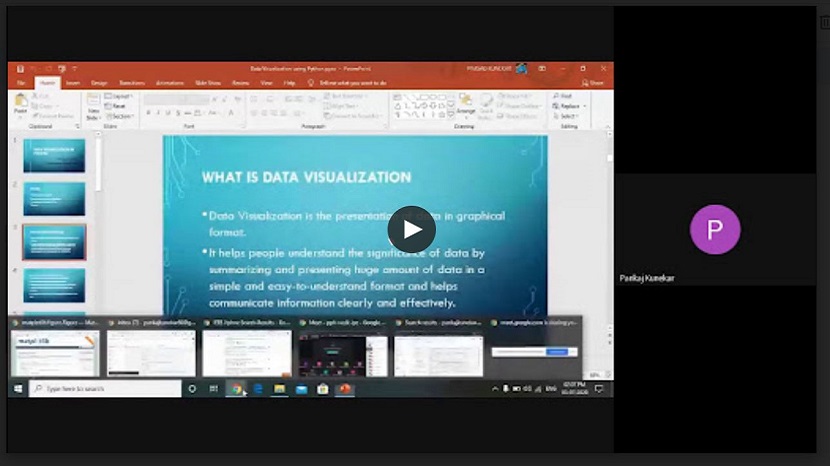Click the PowerPoint icon on the taskbar
Image resolution: width=830 pixels, height=466 pixels.
pyautogui.click(x=345, y=389)
